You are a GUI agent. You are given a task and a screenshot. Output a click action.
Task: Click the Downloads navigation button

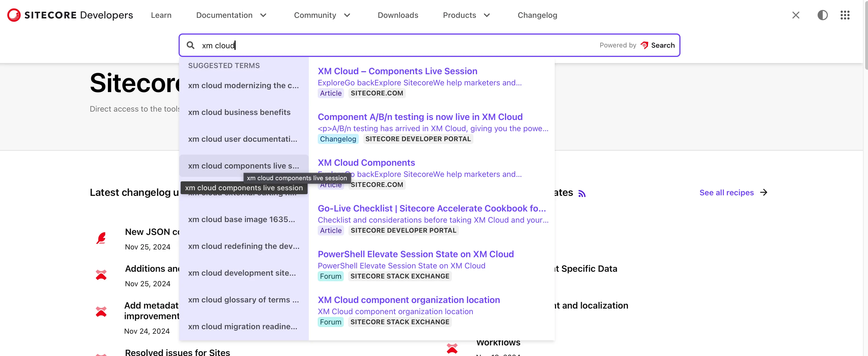pyautogui.click(x=397, y=15)
